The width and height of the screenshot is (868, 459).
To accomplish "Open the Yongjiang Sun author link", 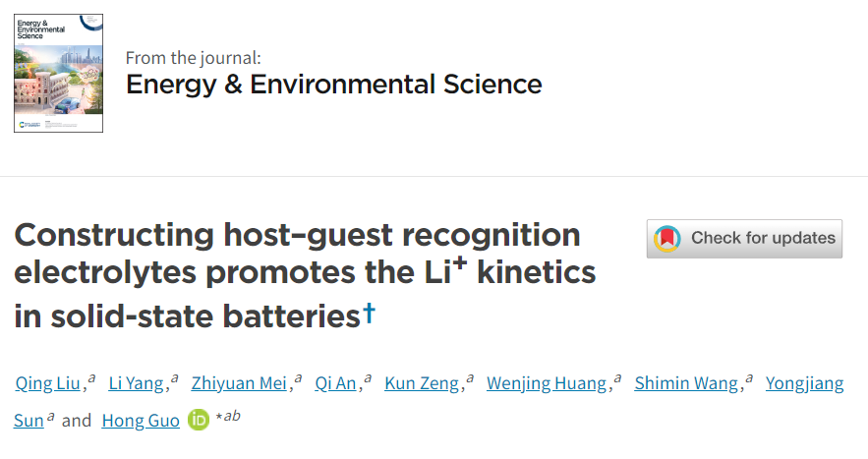I will [804, 383].
